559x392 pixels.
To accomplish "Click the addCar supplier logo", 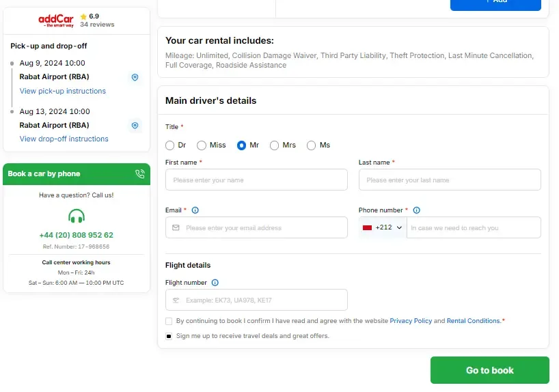I will [56, 20].
